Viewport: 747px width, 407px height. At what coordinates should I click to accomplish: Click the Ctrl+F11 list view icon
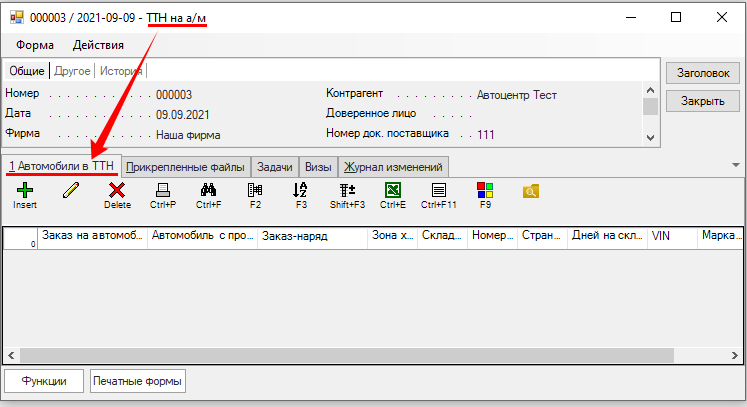pyautogui.click(x=438, y=190)
